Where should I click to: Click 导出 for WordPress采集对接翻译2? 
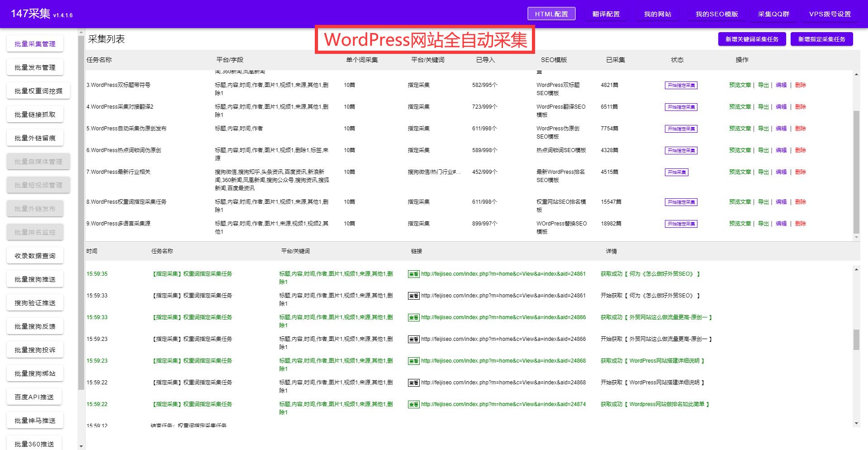coord(763,107)
